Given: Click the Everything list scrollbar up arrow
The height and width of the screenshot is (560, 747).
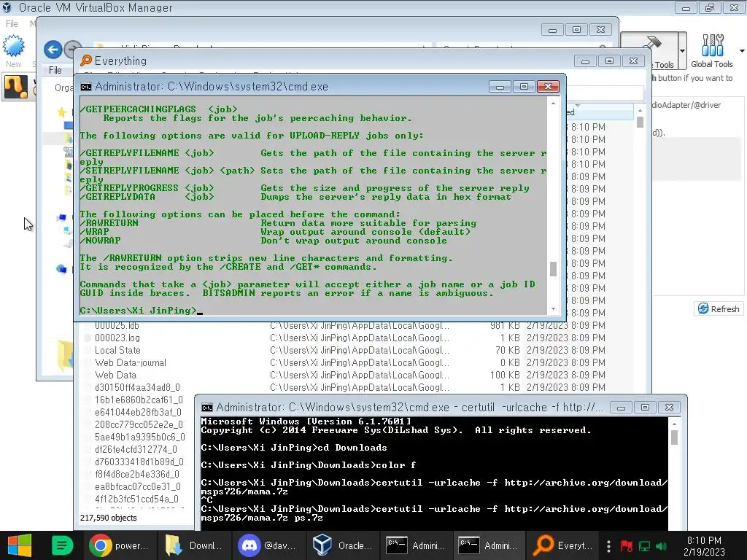Looking at the screenshot, I should click(x=640, y=111).
